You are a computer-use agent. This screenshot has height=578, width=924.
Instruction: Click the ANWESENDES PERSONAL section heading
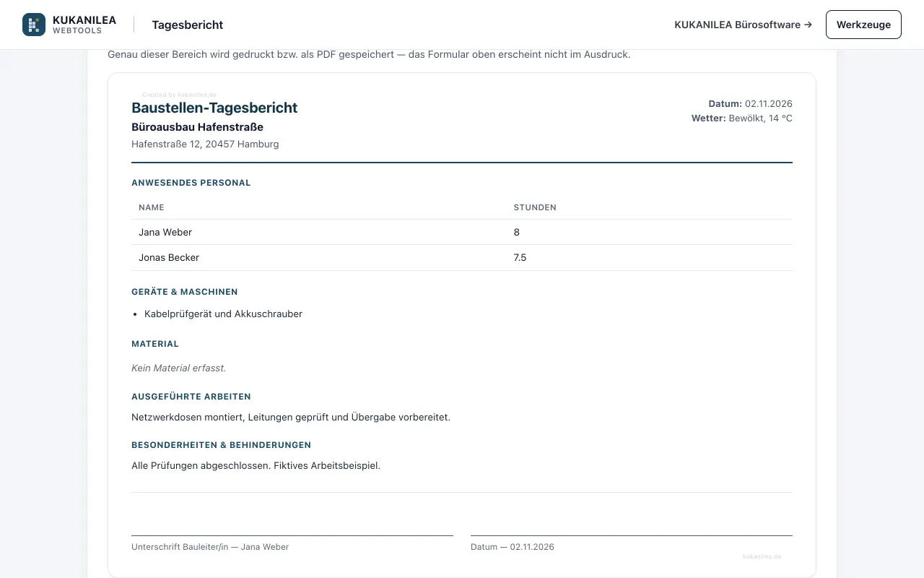pos(191,183)
